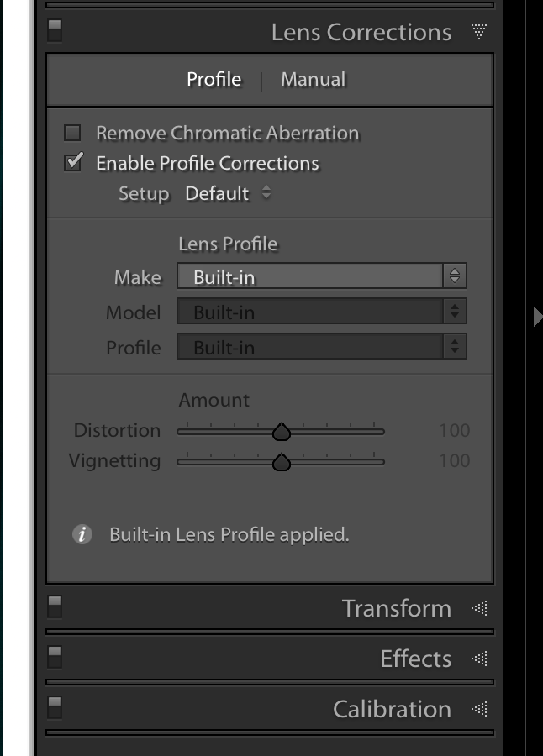Toggle the Transform panel on/off switch

point(55,606)
